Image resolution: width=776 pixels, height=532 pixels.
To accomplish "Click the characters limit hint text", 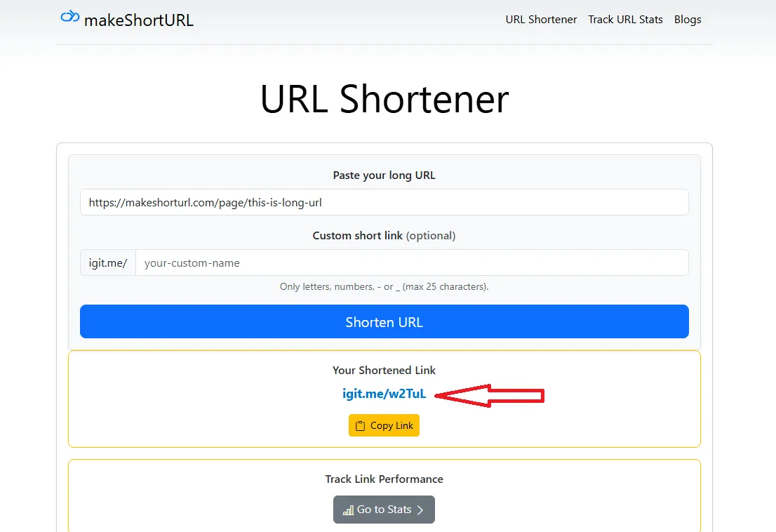I will pos(384,286).
